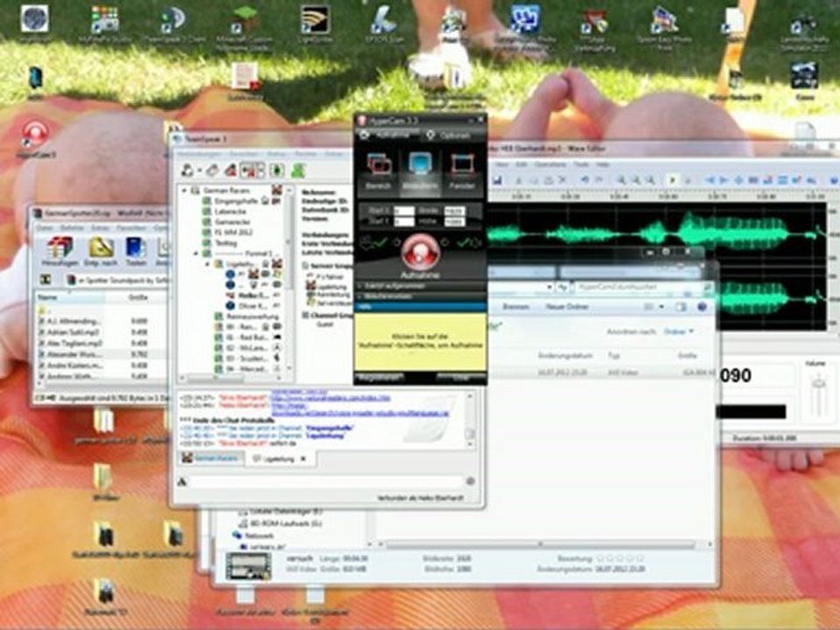Select the Bildschirm capture mode in HyperCam
The height and width of the screenshot is (630, 840).
click(x=420, y=171)
